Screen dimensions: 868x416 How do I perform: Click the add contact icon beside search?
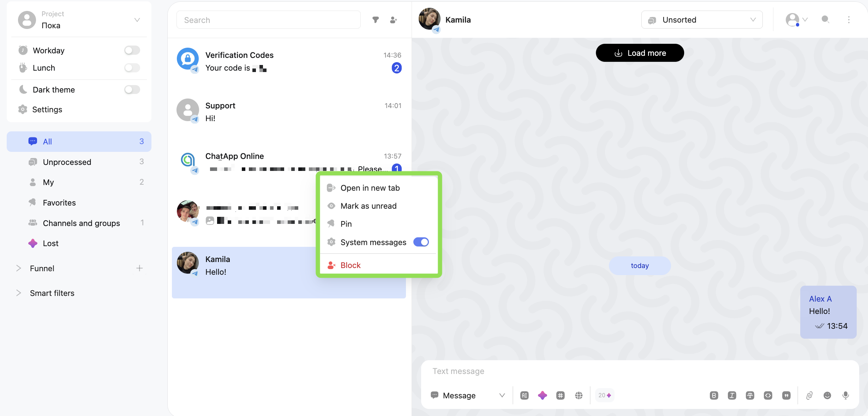click(394, 20)
